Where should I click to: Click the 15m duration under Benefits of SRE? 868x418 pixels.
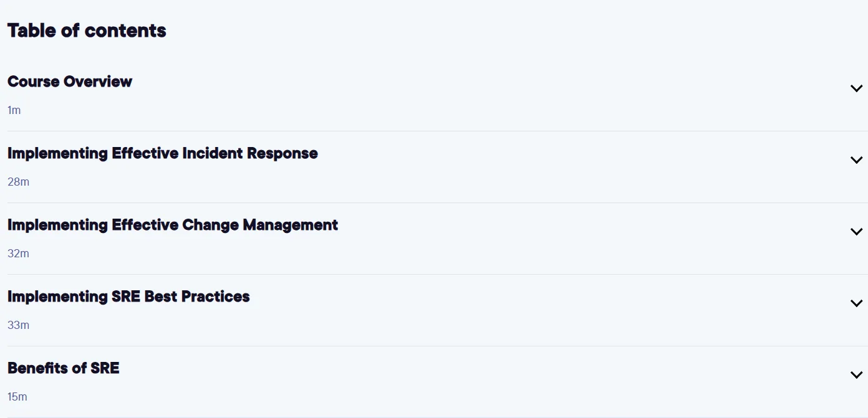point(17,397)
